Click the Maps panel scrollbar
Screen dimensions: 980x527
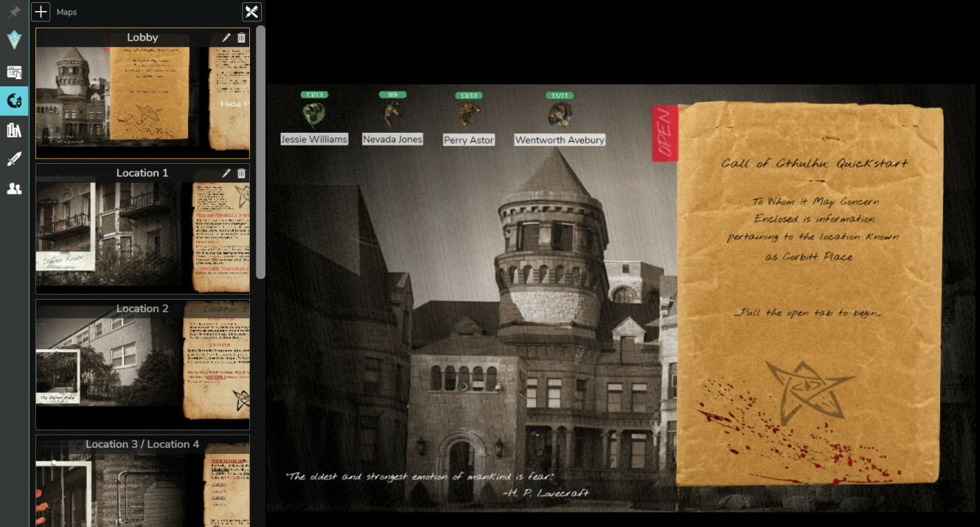tap(260, 151)
